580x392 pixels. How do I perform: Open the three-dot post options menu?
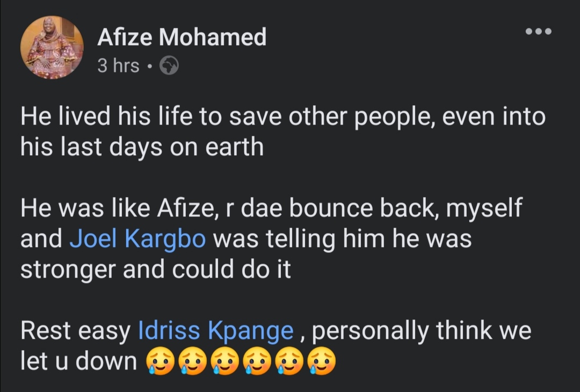pos(538,32)
